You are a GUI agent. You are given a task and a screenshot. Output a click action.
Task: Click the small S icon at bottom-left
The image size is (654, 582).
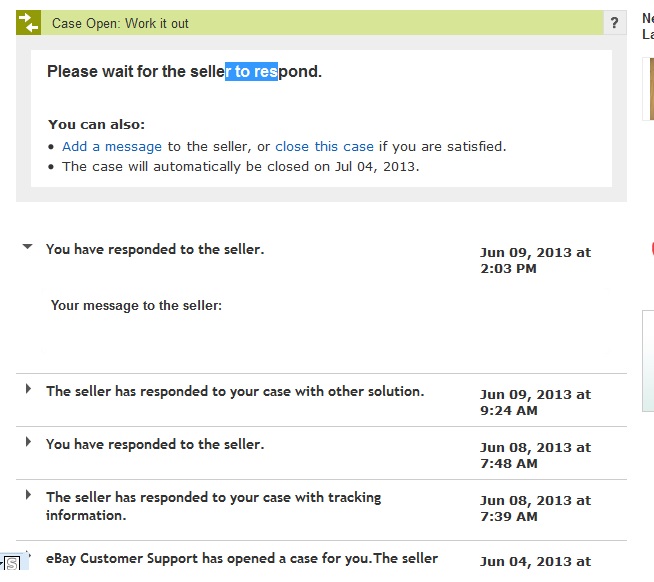click(12, 564)
